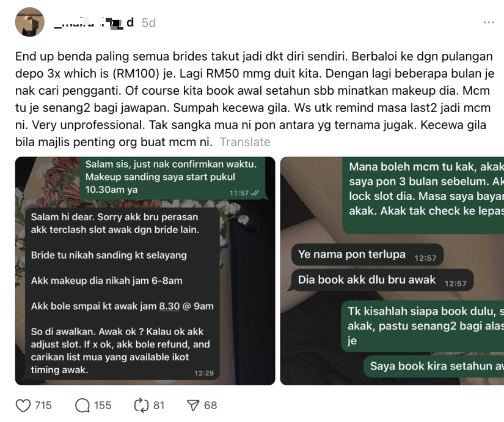Image resolution: width=504 pixels, height=422 pixels.
Task: Translate the post text
Action: (x=245, y=142)
